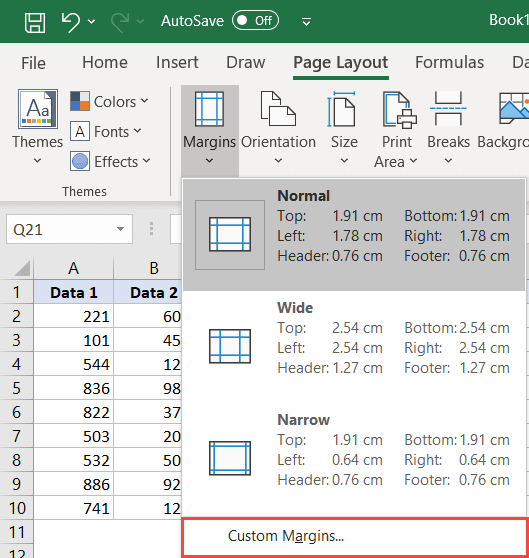529x558 pixels.
Task: Expand the Fonts theme dropdown
Action: 106,132
